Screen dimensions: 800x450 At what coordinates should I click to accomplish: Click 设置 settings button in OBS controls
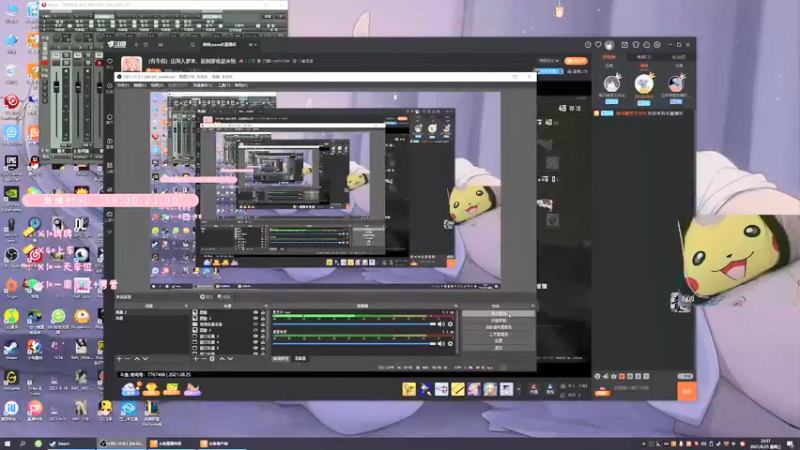(498, 341)
